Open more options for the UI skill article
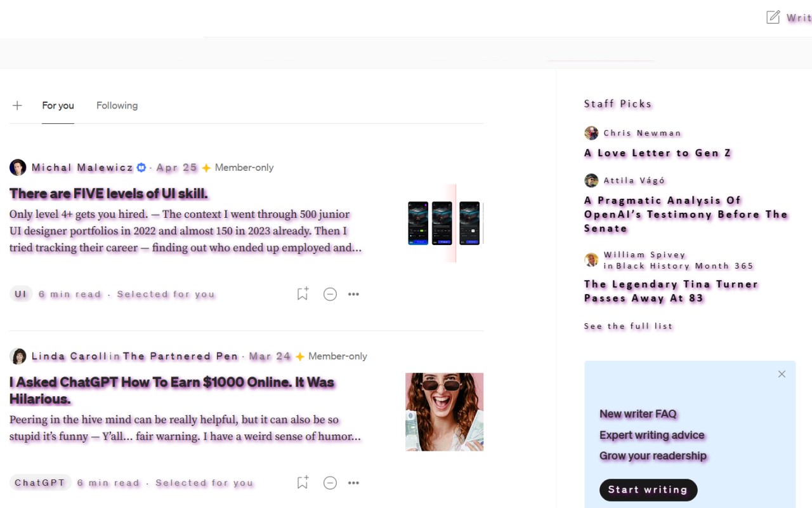The height and width of the screenshot is (508, 812). pyautogui.click(x=353, y=294)
